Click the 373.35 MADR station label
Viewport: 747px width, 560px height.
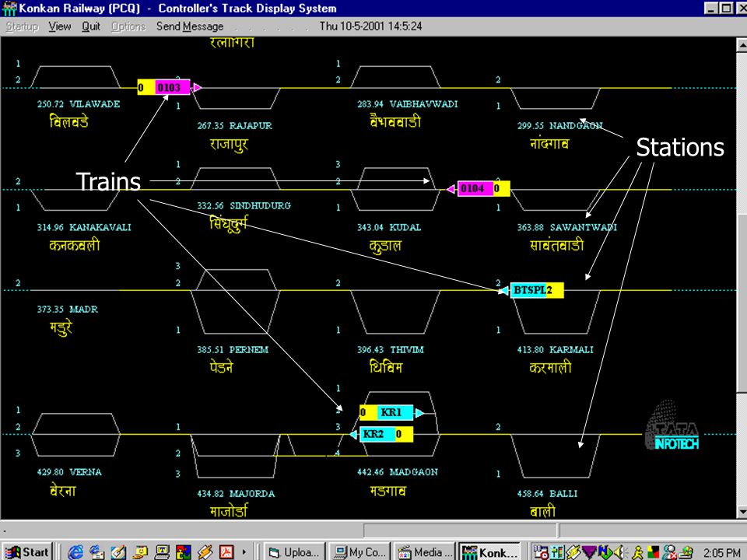[67, 309]
